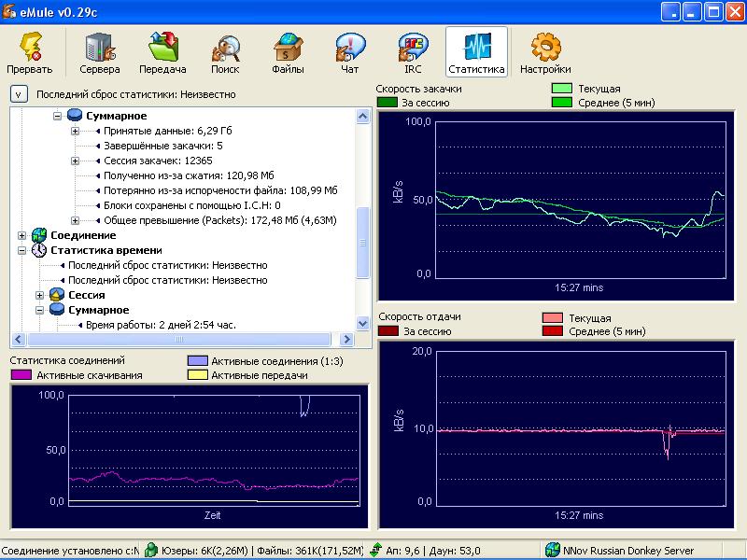The width and height of the screenshot is (747, 560).
Task: Open the Чат messages page
Action: pyautogui.click(x=349, y=52)
